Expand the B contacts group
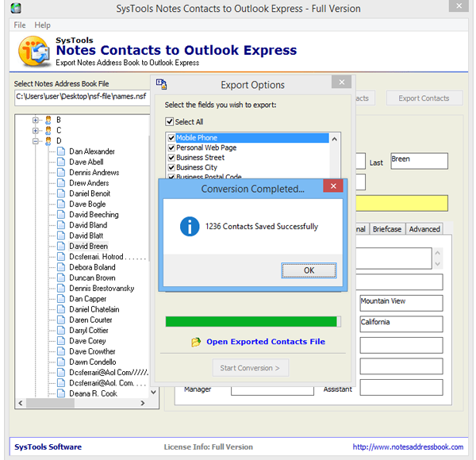The image size is (476, 460). point(36,121)
